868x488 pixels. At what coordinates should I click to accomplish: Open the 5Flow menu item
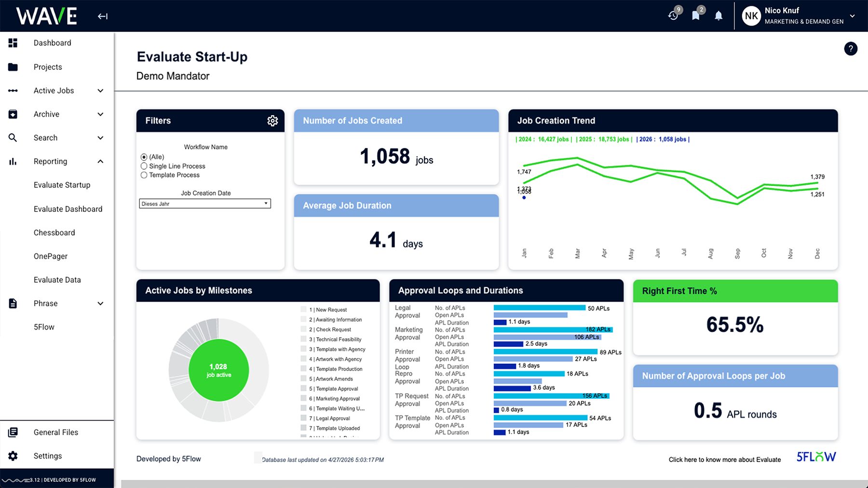click(44, 327)
